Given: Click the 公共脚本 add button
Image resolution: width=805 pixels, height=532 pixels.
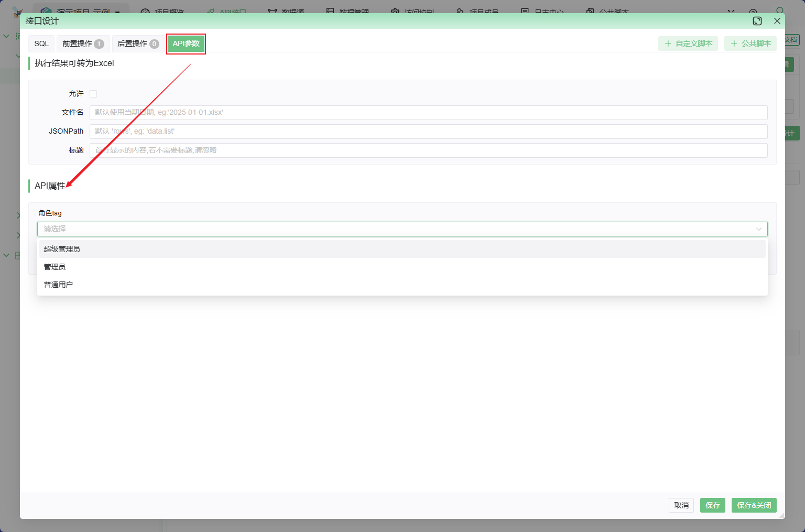Looking at the screenshot, I should [750, 44].
